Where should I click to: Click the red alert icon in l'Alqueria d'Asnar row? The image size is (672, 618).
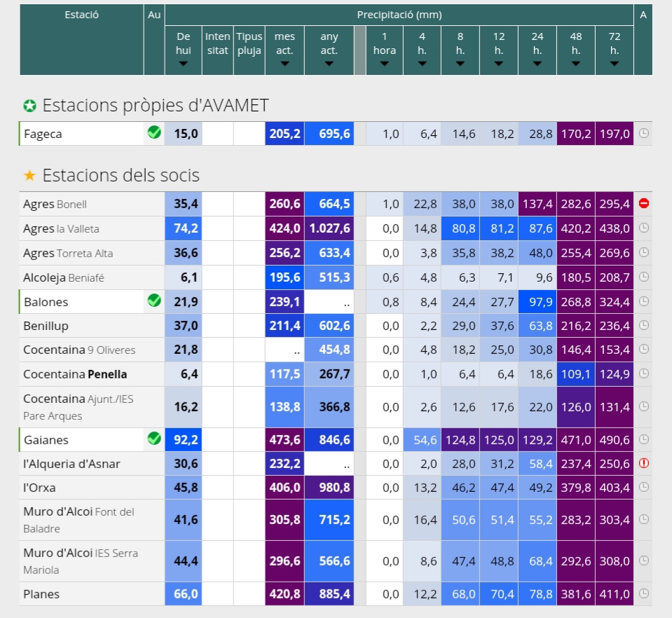pos(643,463)
